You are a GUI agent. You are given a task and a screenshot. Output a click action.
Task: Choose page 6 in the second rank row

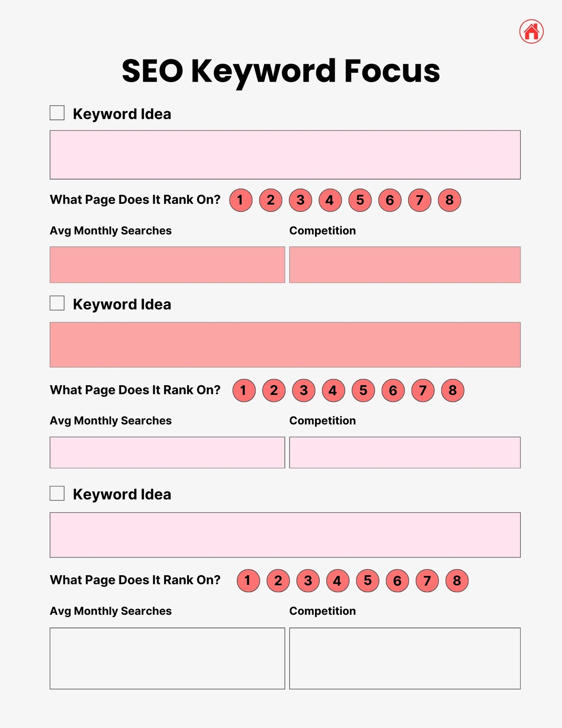click(x=393, y=390)
